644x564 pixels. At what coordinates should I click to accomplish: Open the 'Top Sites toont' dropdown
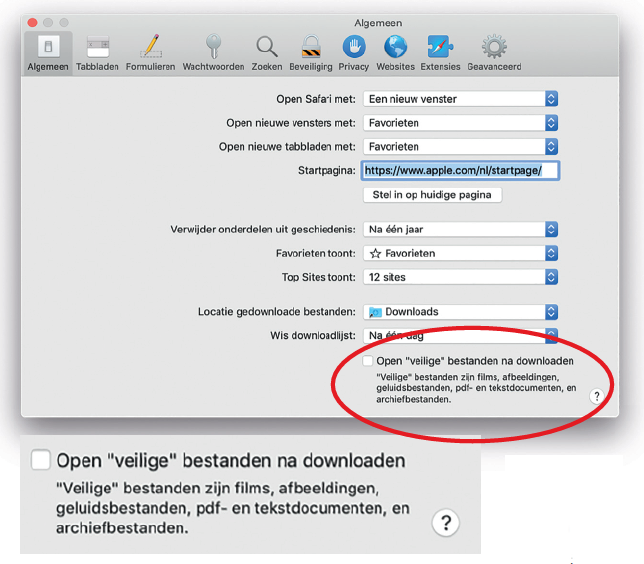460,277
